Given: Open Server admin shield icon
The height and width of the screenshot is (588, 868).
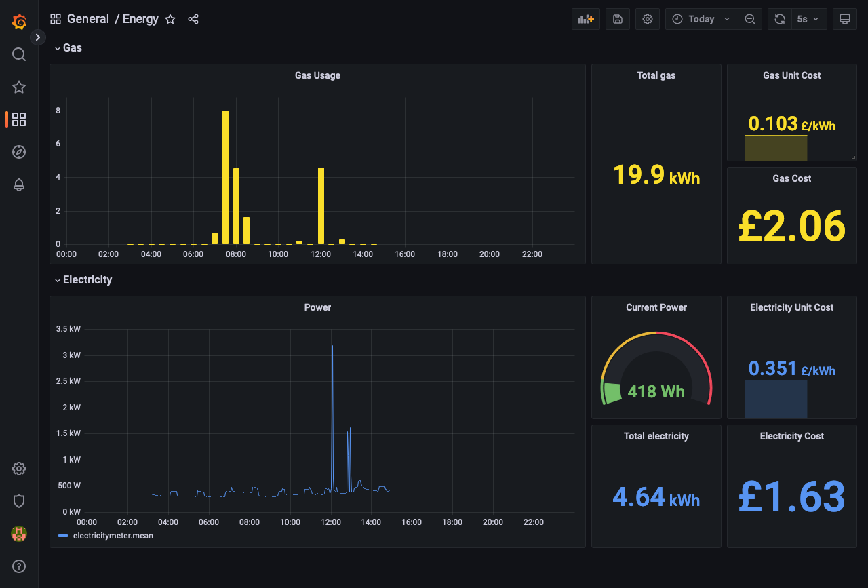Looking at the screenshot, I should click(19, 501).
